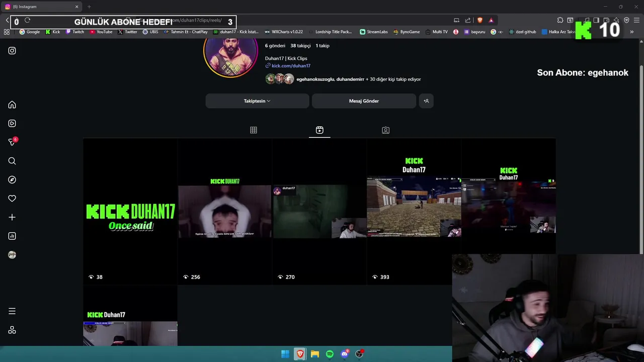644x362 pixels.
Task: Open the browser extensions puzzle icon
Action: (x=560, y=21)
